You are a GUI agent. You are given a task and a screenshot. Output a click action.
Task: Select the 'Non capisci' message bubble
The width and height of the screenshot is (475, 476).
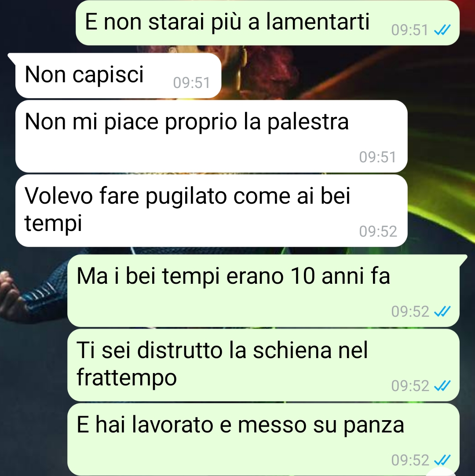click(118, 75)
